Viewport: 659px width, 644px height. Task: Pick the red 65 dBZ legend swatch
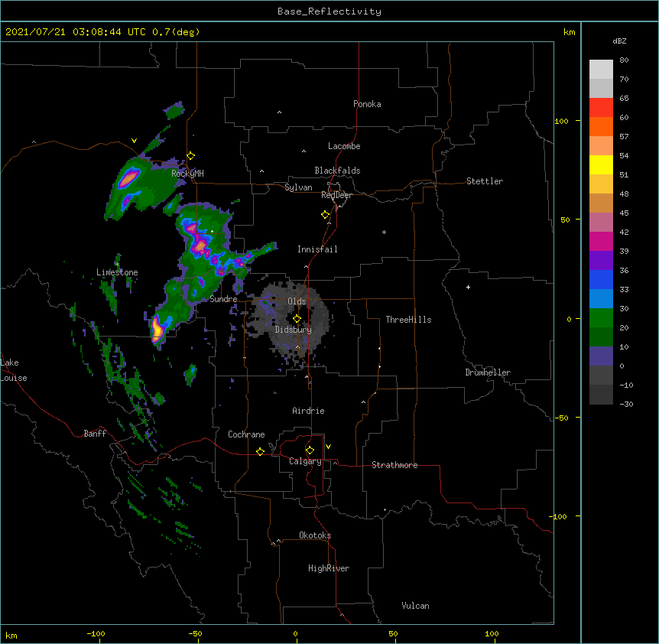(x=601, y=107)
